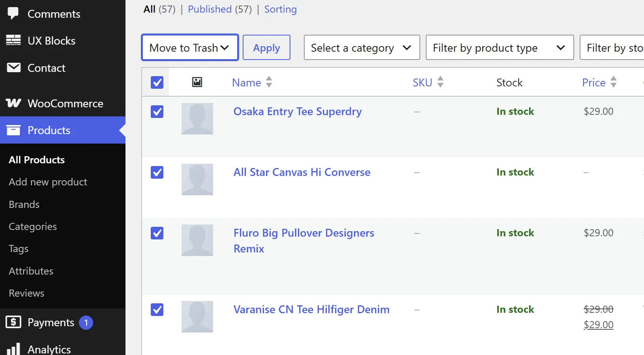Open the Fluro Big Pullover Designers Remix link

click(x=304, y=241)
